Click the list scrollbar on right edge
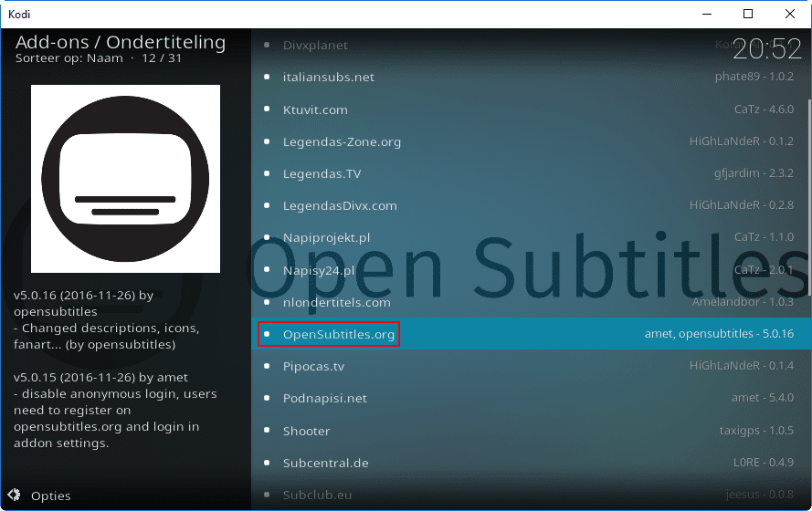 point(809,198)
